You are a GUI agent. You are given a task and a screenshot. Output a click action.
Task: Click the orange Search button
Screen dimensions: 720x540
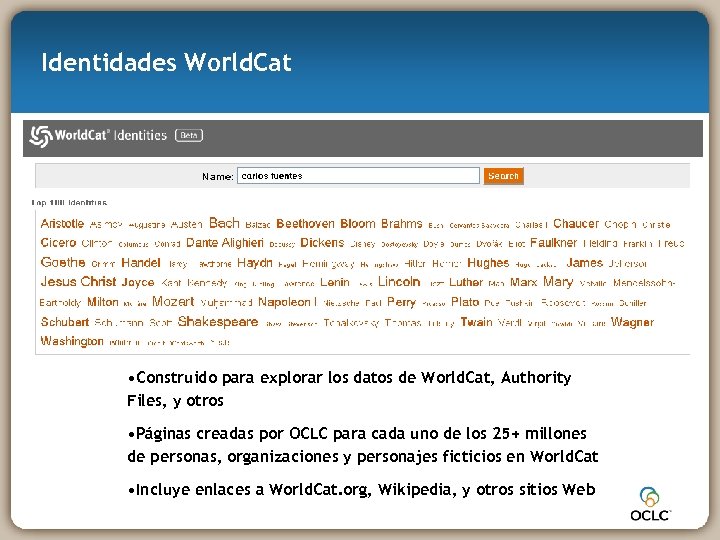pyautogui.click(x=503, y=176)
